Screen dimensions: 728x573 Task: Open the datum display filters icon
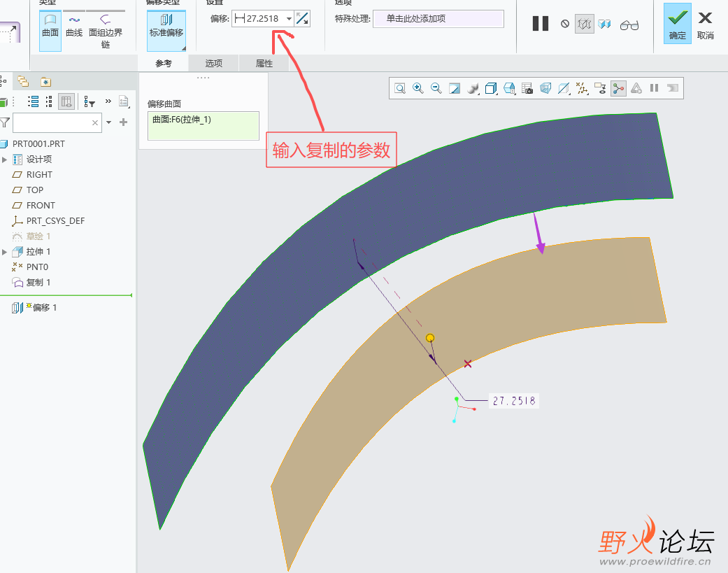(x=582, y=88)
